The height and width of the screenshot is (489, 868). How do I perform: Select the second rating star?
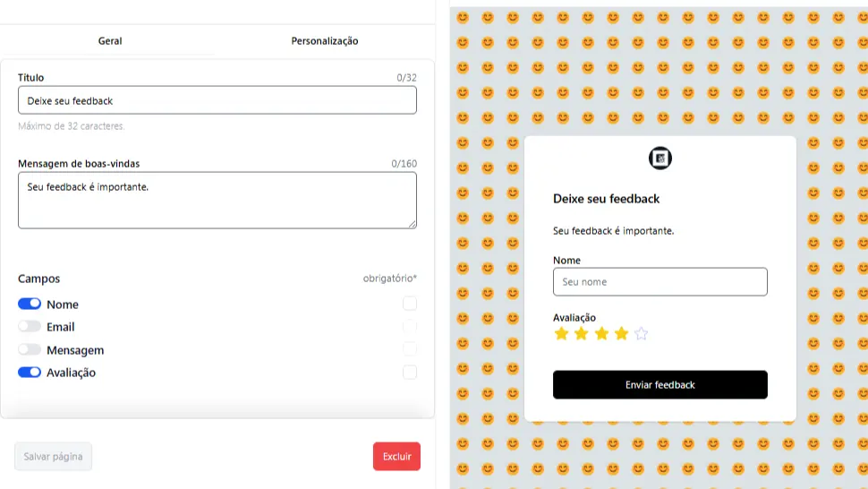582,333
